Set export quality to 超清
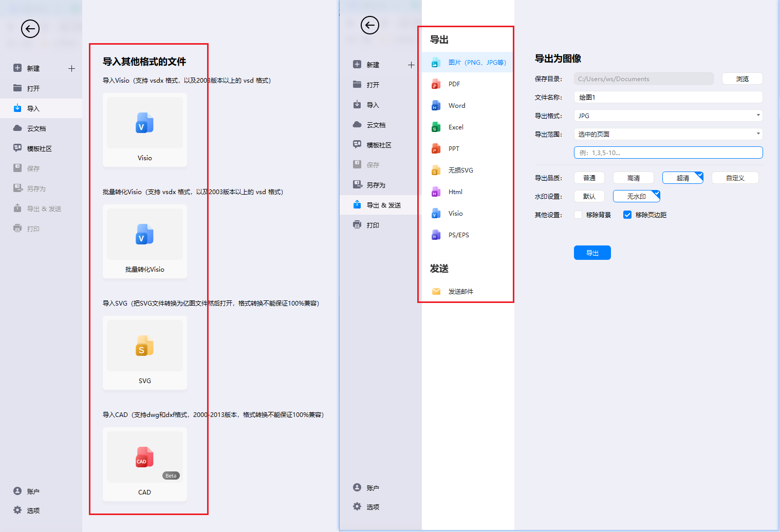 point(683,178)
